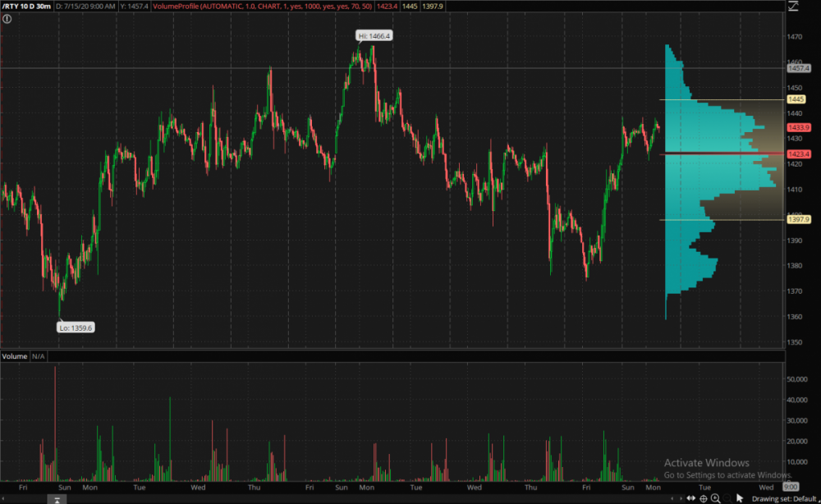Click the 1423.4 point of control price label
Image resolution: width=821 pixels, height=504 pixels.
pyautogui.click(x=798, y=153)
